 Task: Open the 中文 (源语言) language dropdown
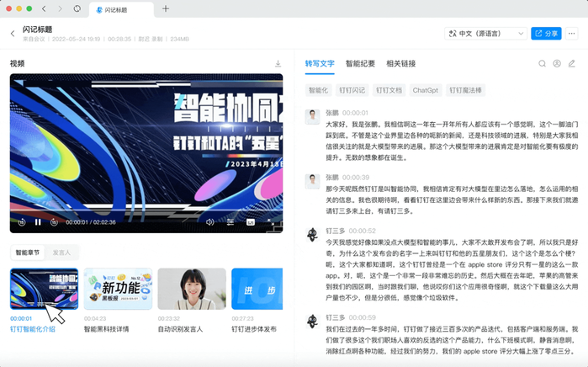(484, 34)
